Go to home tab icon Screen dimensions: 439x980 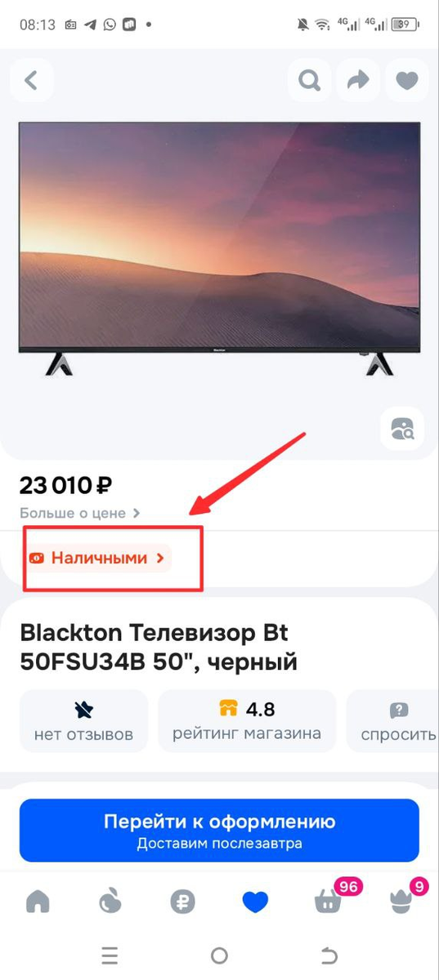click(x=38, y=902)
